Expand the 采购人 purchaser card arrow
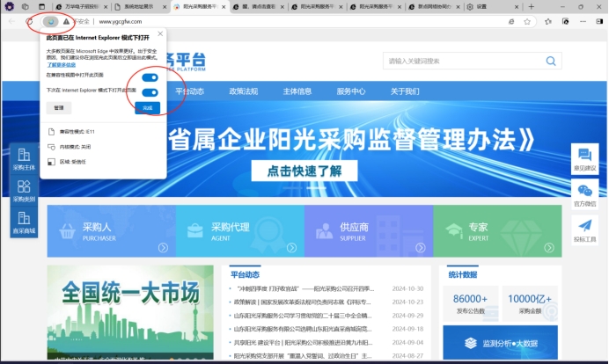The height and width of the screenshot is (364, 609). 162,245
